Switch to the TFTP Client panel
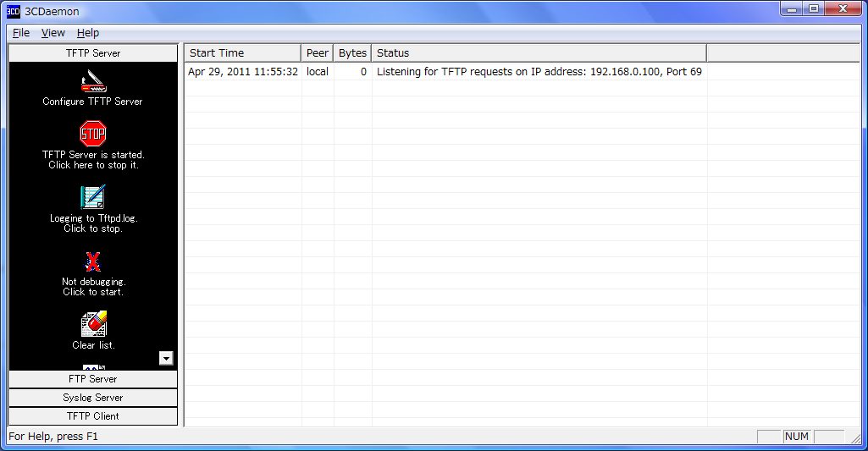Viewport: 868px width, 451px height. point(93,416)
